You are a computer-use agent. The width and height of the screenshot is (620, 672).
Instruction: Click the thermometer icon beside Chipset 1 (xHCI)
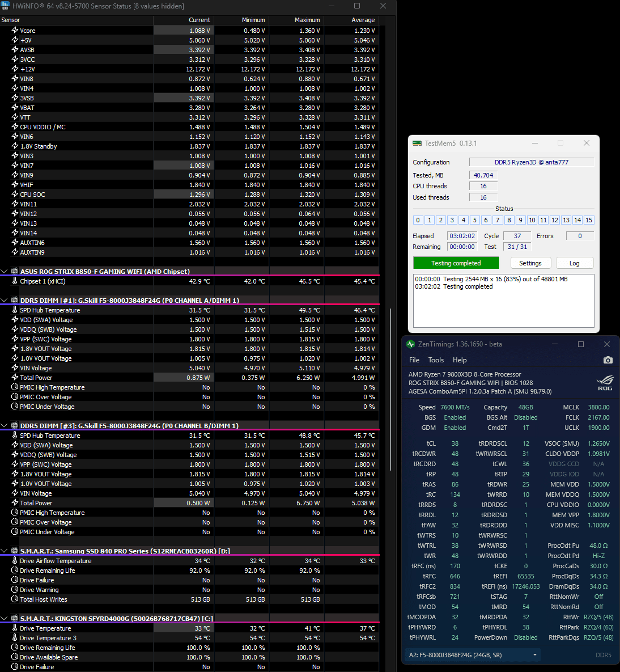pos(15,281)
